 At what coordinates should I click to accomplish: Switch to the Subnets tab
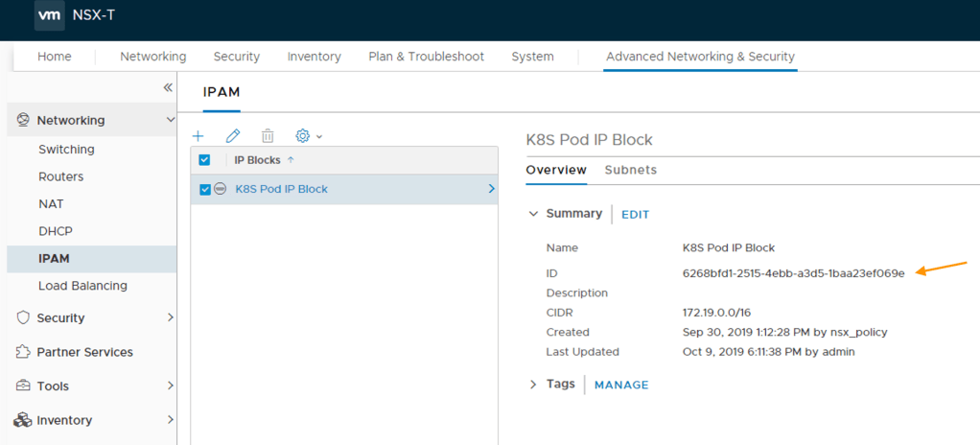coord(630,170)
